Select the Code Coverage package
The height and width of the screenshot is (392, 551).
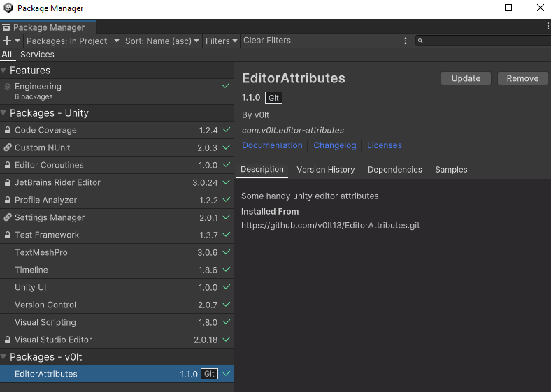[x=117, y=130]
